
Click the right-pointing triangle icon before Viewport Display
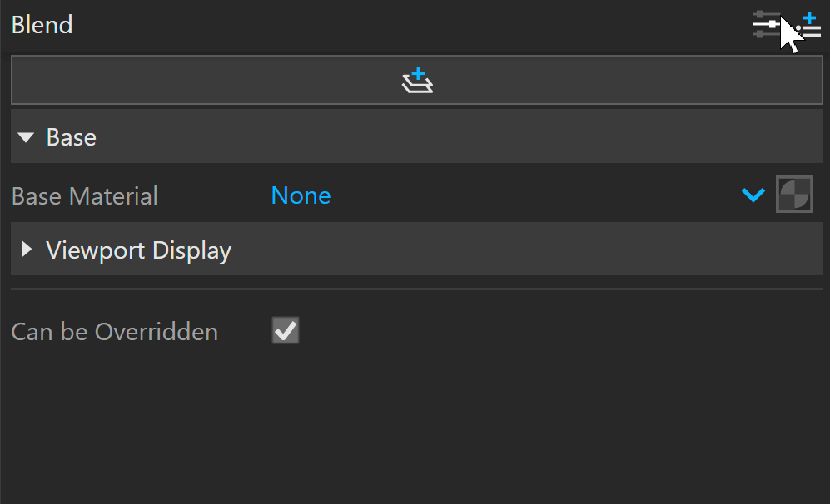pyautogui.click(x=26, y=250)
